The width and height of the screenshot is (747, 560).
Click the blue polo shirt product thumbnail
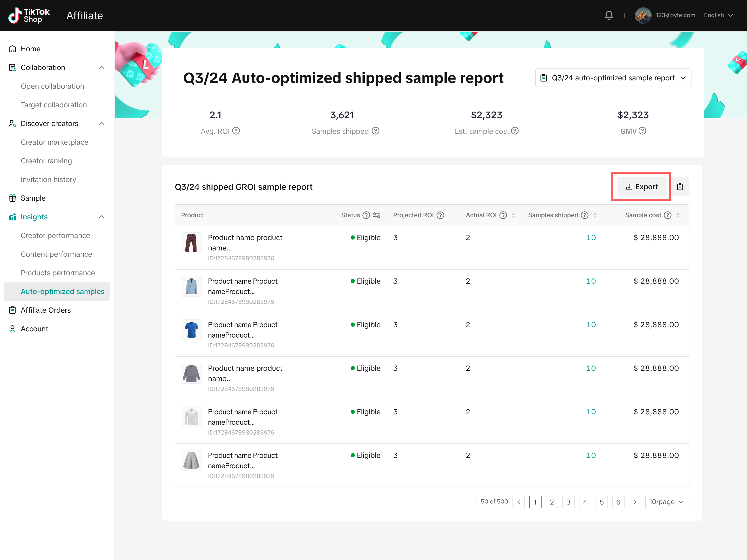pos(191,330)
